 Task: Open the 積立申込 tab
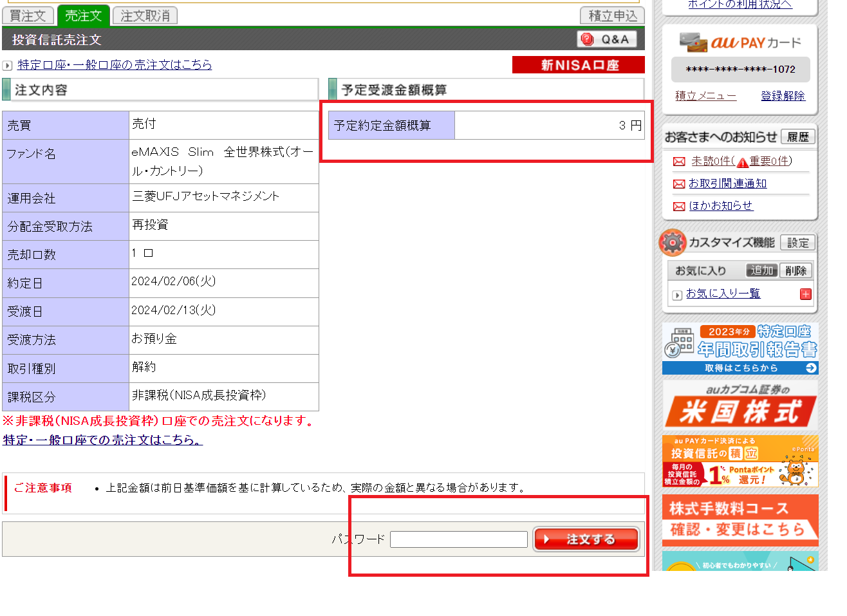tap(612, 15)
